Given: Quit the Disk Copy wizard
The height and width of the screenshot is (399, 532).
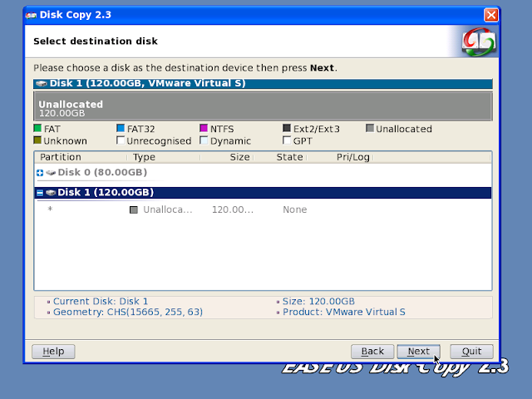Looking at the screenshot, I should 471,351.
